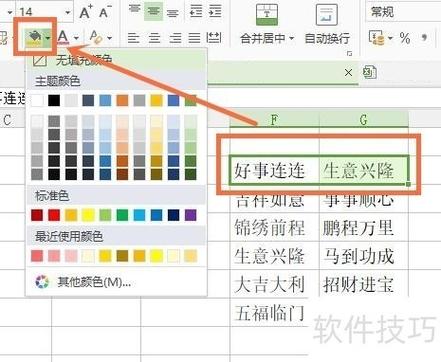Screen dimensions: 441x362
Task: Align text to bottom of cell
Action: point(173,12)
